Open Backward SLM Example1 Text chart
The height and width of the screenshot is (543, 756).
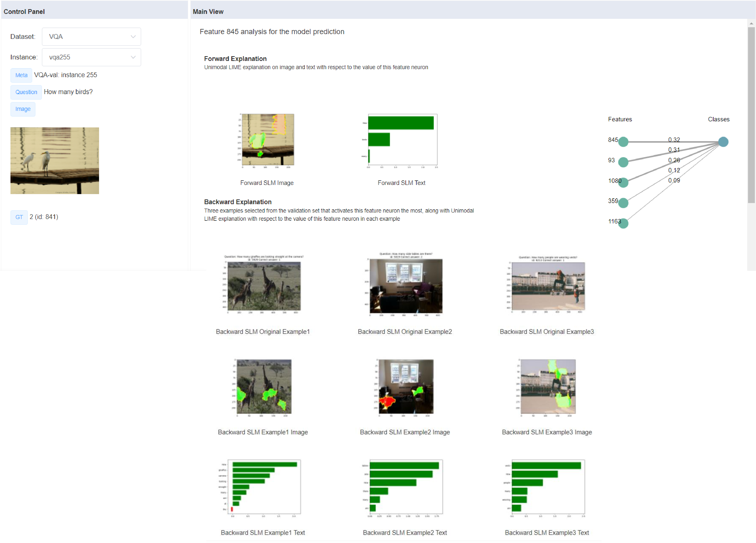pyautogui.click(x=260, y=488)
